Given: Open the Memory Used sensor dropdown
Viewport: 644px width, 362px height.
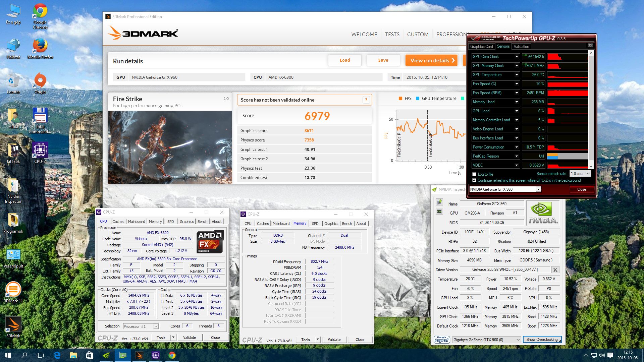Looking at the screenshot, I should pos(517,102).
